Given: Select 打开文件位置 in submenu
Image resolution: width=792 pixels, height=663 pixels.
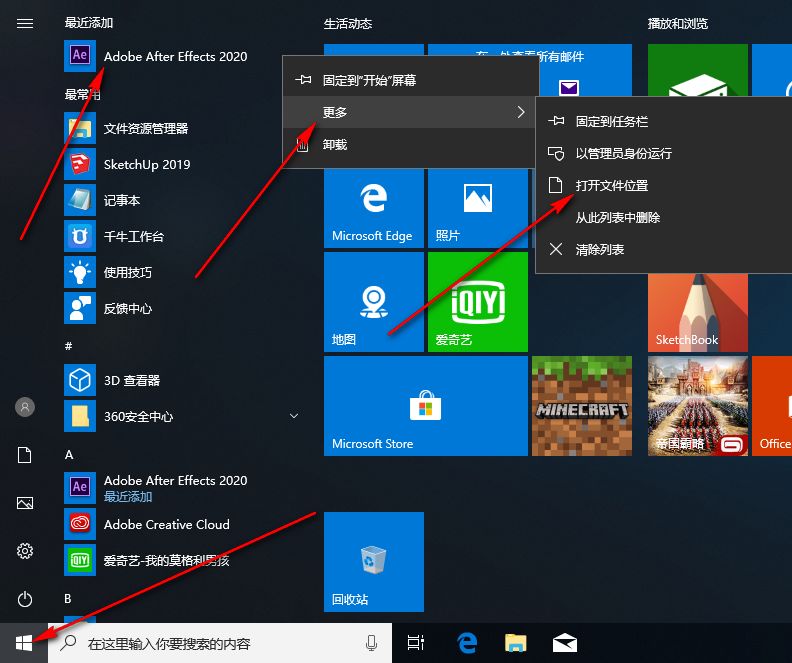Looking at the screenshot, I should [x=664, y=185].
